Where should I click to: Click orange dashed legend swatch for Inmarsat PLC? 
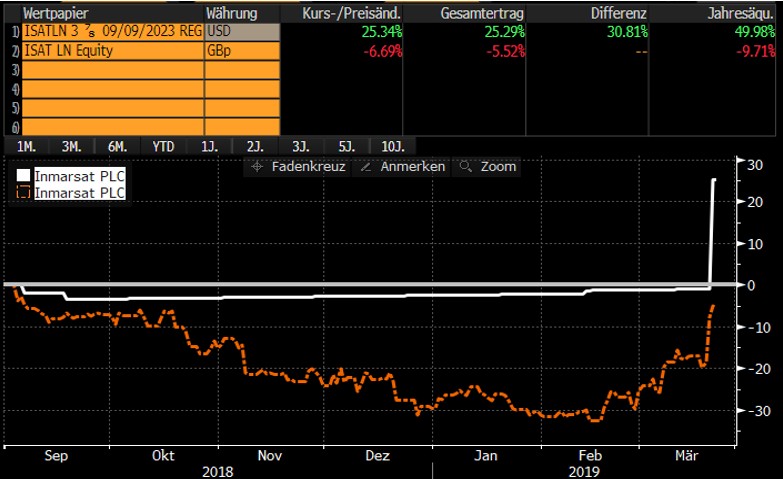click(24, 193)
